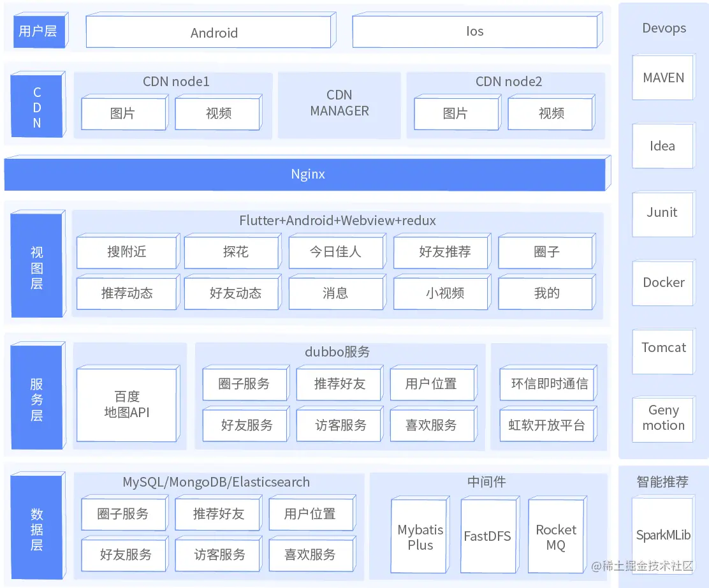This screenshot has width=709, height=588.
Task: Select 好友服务 under dubbo服务
Action: pyautogui.click(x=246, y=424)
